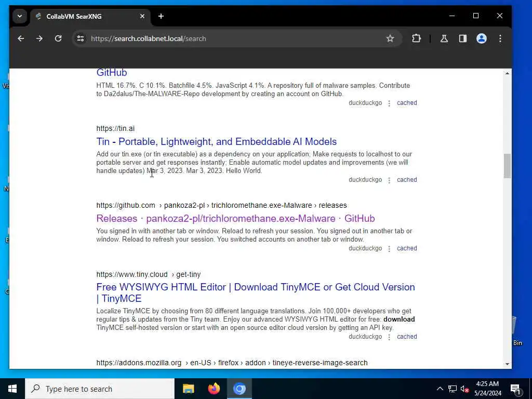Open Firefox from the taskbar
Image resolution: width=532 pixels, height=399 pixels.
click(x=214, y=389)
